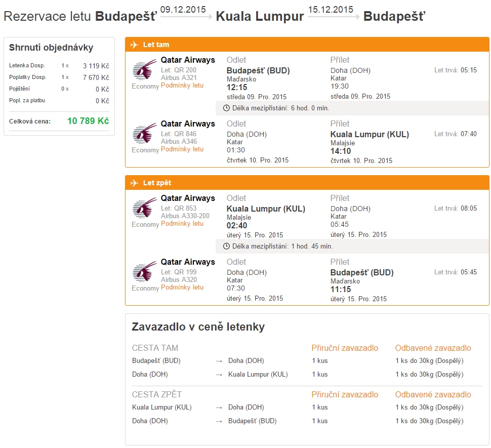Click the Qatar Airways logo for flight QR 846

(144, 133)
